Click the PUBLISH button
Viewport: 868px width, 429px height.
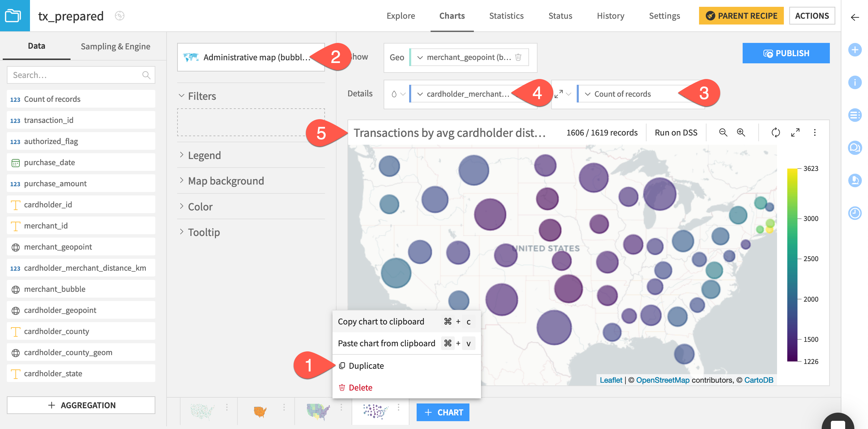coord(786,53)
